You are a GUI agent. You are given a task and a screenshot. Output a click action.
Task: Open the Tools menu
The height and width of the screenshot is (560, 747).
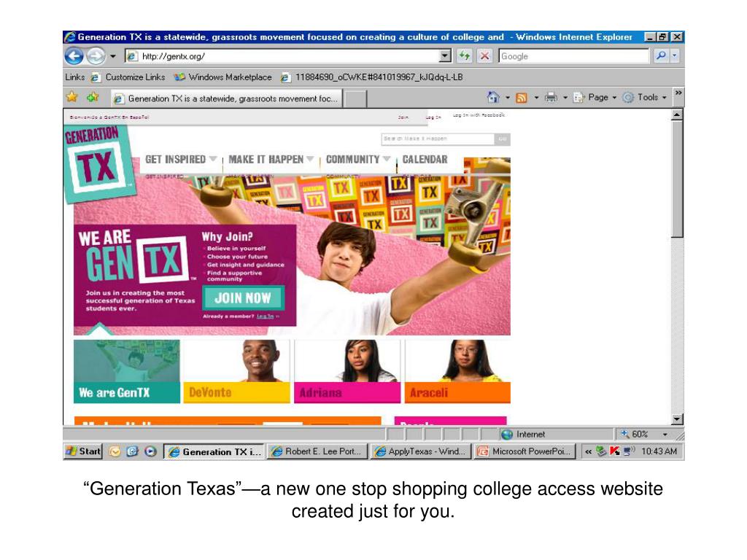pyautogui.click(x=645, y=97)
